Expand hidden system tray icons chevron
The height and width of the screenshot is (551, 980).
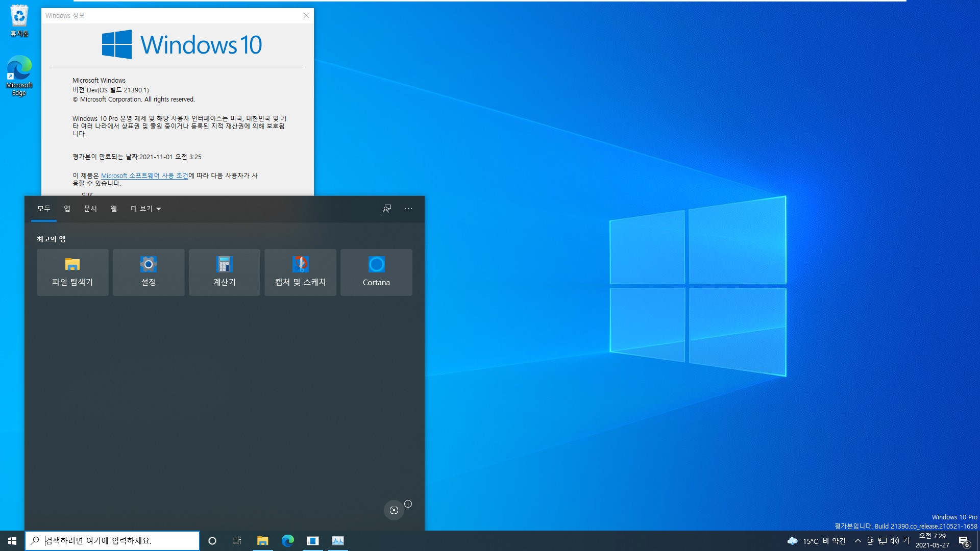tap(858, 541)
